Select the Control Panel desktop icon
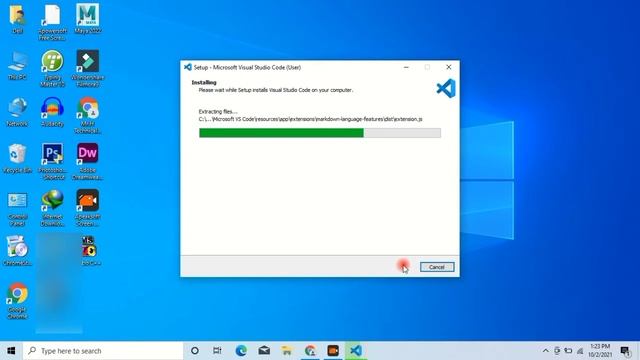The width and height of the screenshot is (640, 360). point(17,208)
